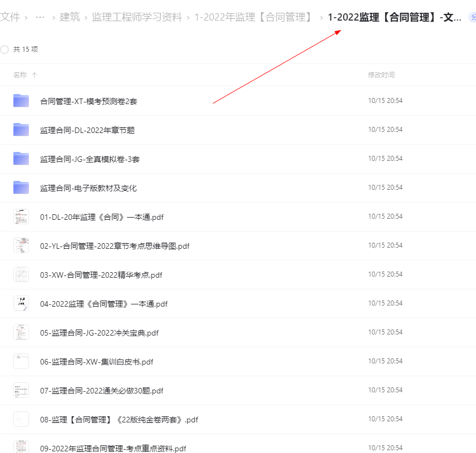Click modified time of 06-监理合同-XW-集训白皮书 row

(385, 361)
